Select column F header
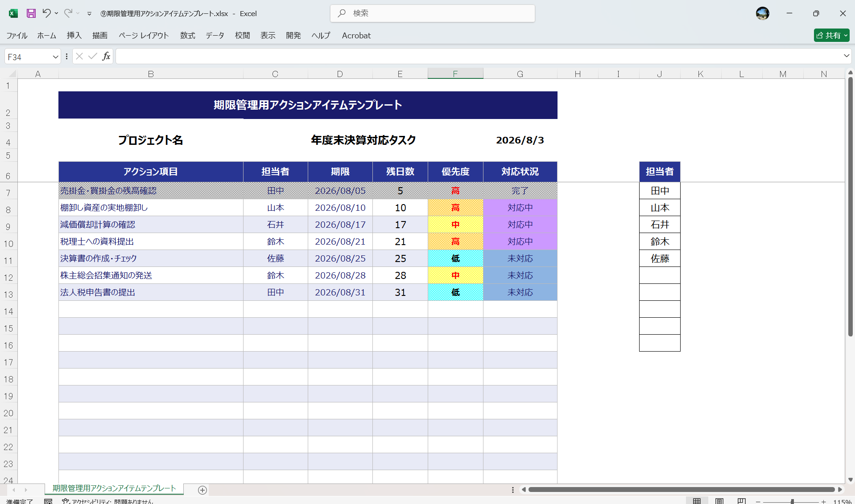This screenshot has width=855, height=504. 455,74
